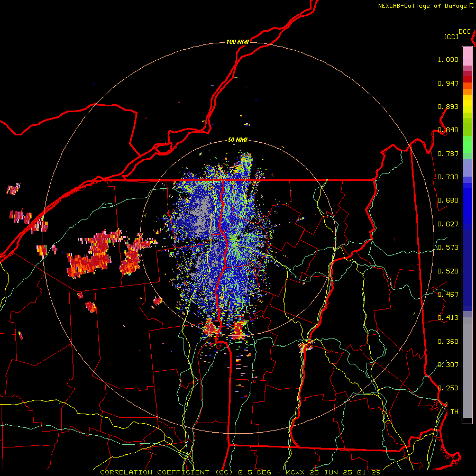Click the DCC product label above the legend
This screenshot has width=476, height=476.
pyautogui.click(x=464, y=32)
